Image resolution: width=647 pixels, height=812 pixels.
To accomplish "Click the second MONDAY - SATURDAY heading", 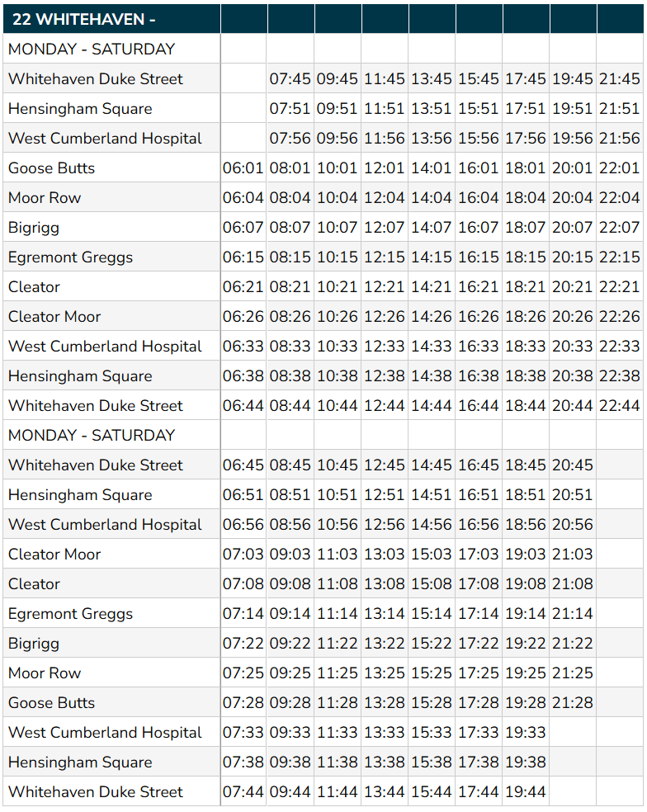I will (x=92, y=436).
